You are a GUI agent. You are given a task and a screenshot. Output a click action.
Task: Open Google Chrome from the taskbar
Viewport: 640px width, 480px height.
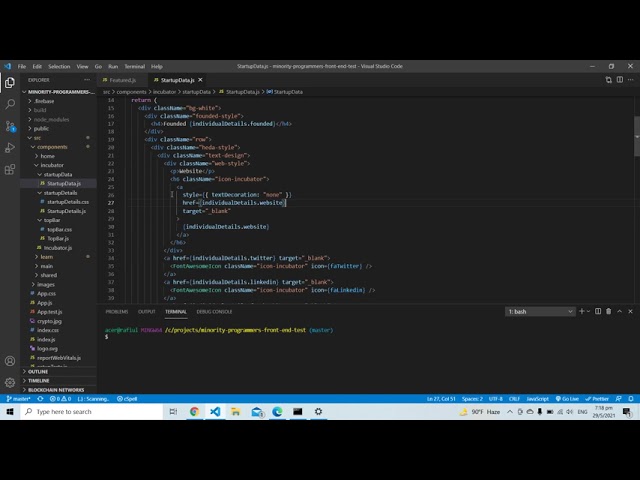[x=194, y=411]
